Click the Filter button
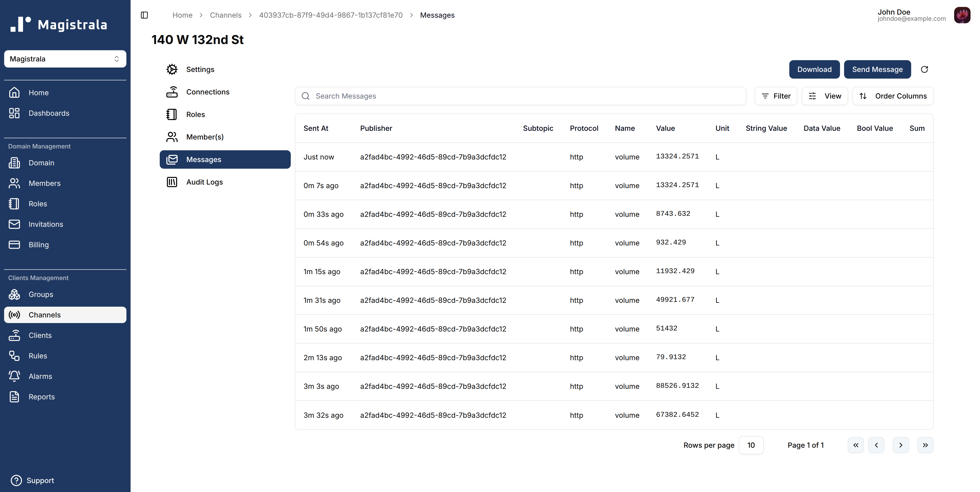The width and height of the screenshot is (980, 492). (x=776, y=96)
